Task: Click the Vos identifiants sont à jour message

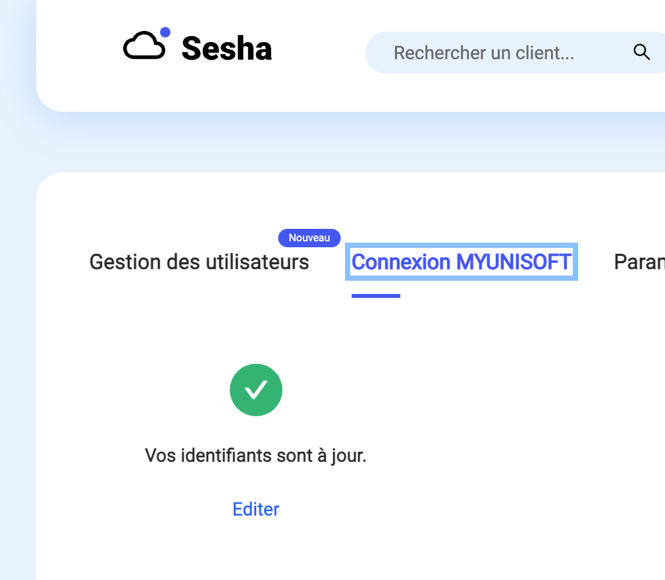Action: pos(255,456)
